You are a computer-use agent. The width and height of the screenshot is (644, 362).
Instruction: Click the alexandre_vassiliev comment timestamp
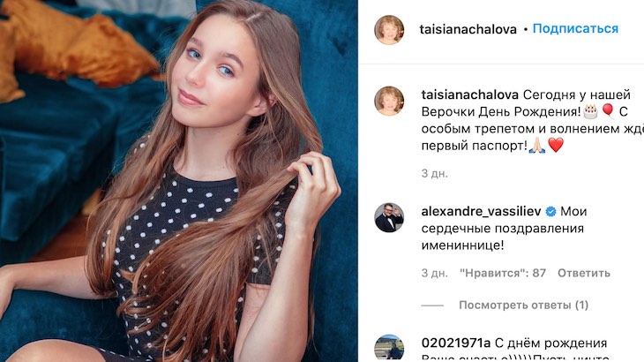point(435,273)
